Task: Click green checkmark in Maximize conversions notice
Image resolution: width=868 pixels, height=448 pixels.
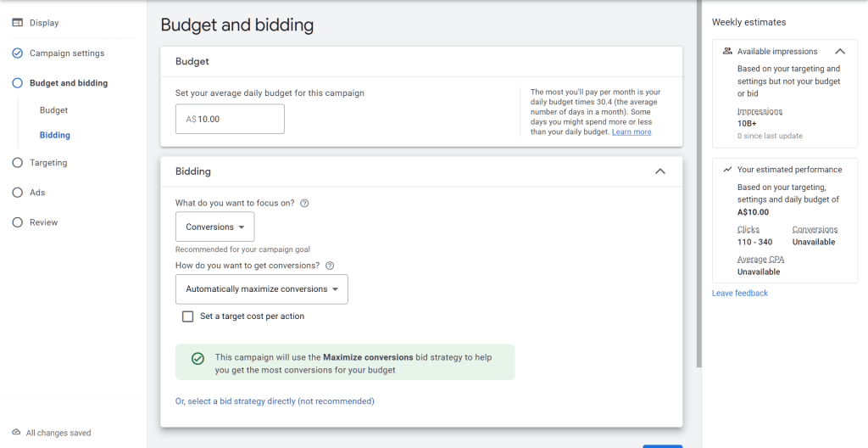Action: point(198,359)
